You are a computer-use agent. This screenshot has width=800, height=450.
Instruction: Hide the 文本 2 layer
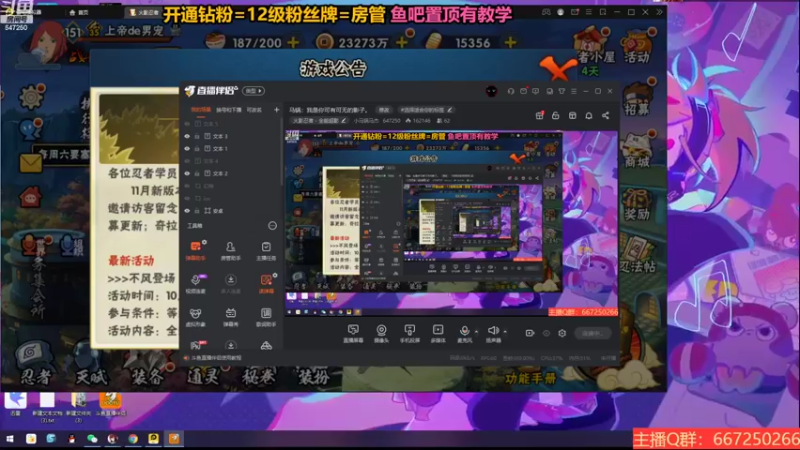187,173
